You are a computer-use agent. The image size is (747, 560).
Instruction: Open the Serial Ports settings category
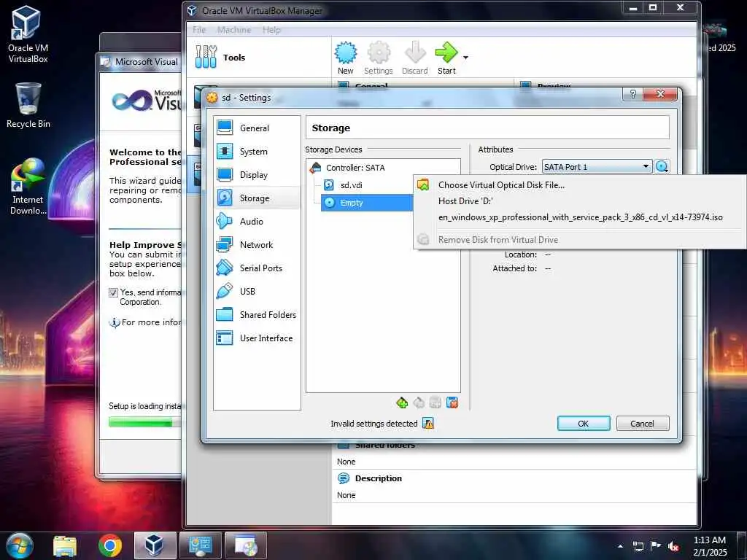256,268
